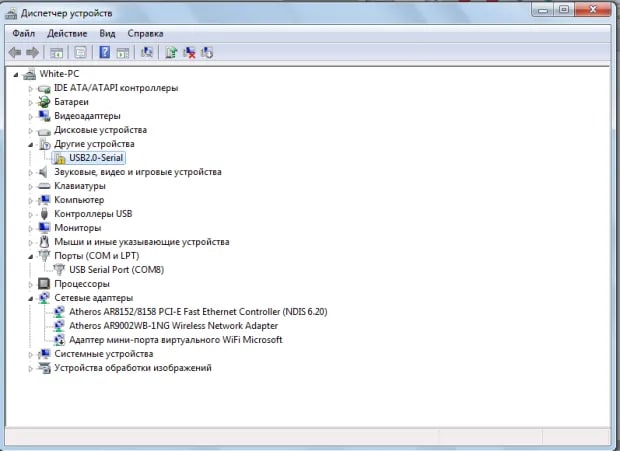Collapse the Сетевые адаптеры category

click(30, 298)
